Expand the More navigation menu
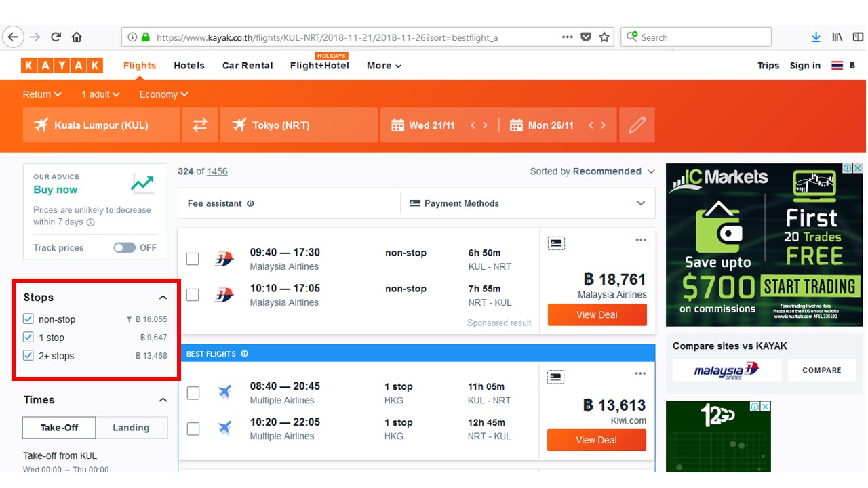Image resolution: width=868 pixels, height=488 pixels. coord(384,66)
